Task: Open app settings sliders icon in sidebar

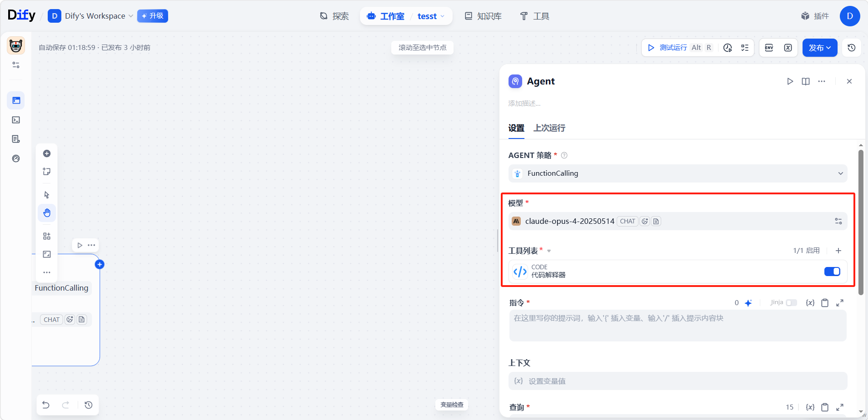Action: coord(16,65)
